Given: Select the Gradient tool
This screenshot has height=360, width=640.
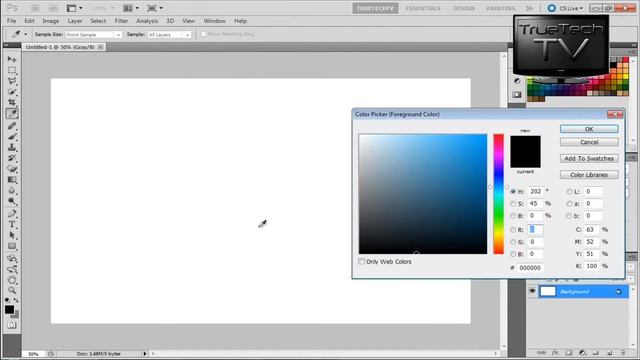Looking at the screenshot, I should pyautogui.click(x=12, y=180).
